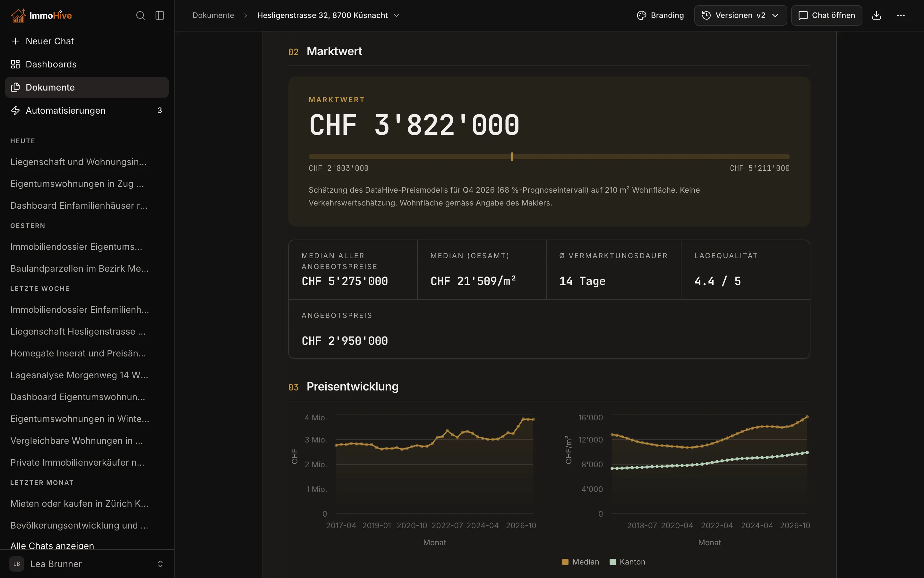Click the Dokumente files icon

[x=15, y=87]
